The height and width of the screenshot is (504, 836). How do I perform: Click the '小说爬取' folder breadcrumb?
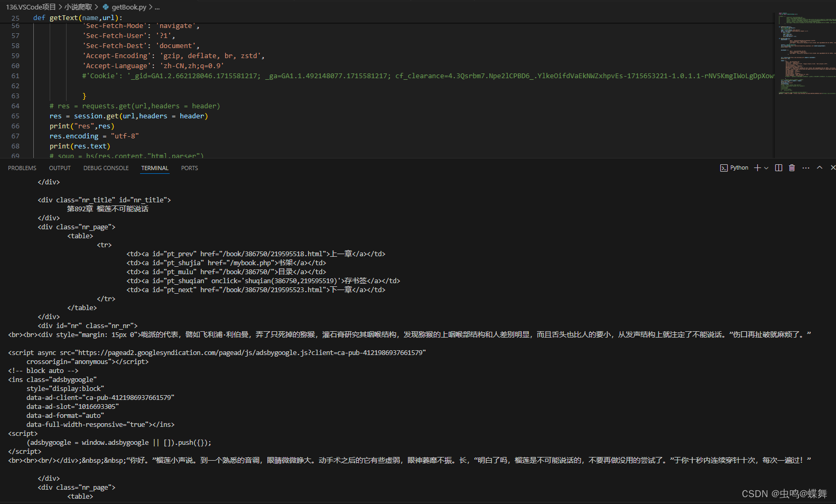click(x=78, y=7)
